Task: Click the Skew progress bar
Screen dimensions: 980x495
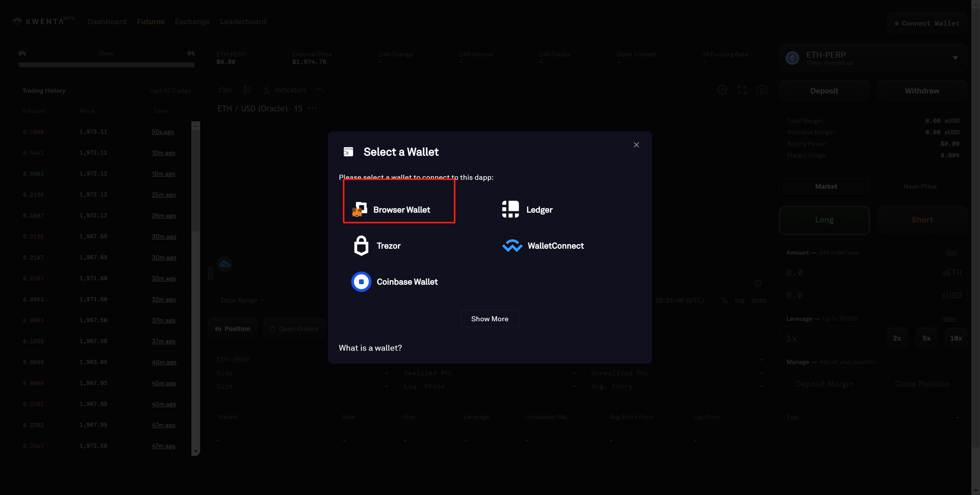Action: point(106,65)
